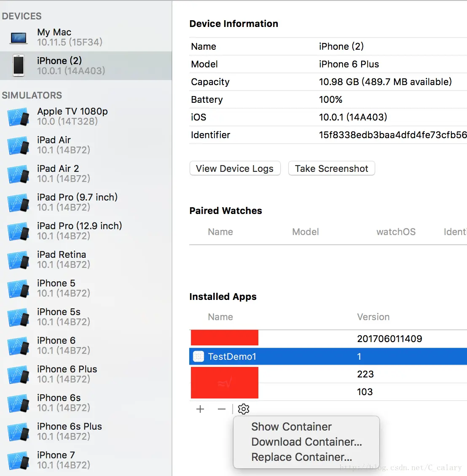Click the Paired Watches Model column header
This screenshot has width=467, height=476.
pos(305,232)
